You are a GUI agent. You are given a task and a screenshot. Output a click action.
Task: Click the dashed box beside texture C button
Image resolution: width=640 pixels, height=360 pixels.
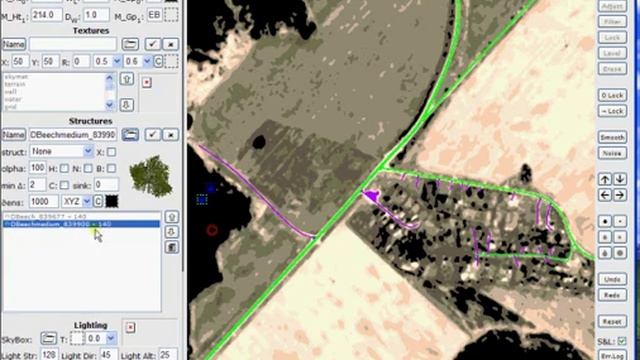(x=171, y=62)
